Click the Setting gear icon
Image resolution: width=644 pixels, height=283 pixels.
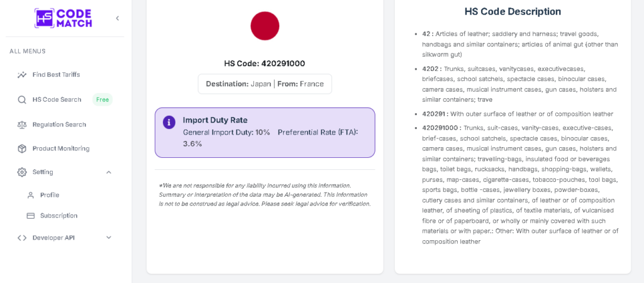tap(22, 172)
